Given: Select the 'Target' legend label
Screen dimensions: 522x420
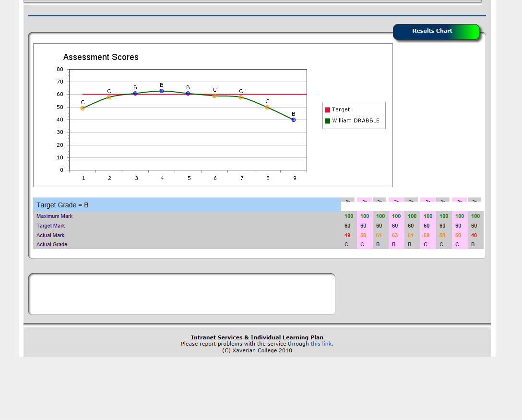Looking at the screenshot, I should tap(341, 109).
